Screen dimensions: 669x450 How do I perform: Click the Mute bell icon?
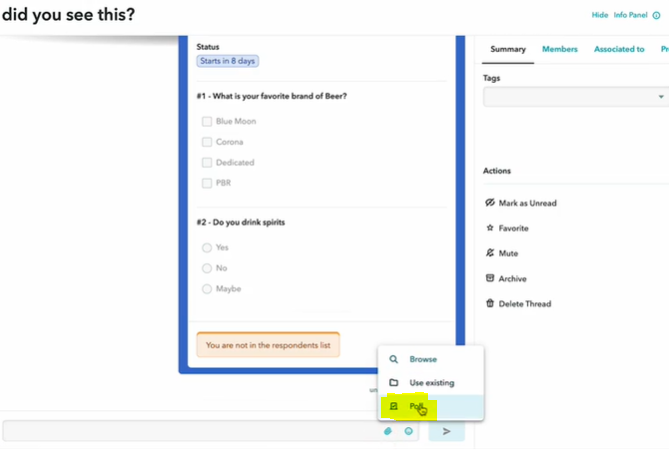click(490, 253)
